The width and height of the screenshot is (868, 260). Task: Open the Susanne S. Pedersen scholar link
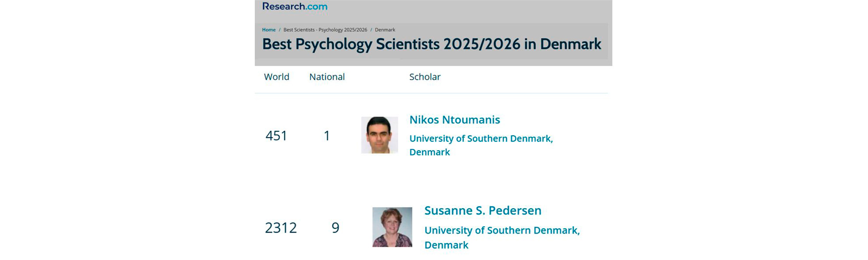tap(483, 211)
